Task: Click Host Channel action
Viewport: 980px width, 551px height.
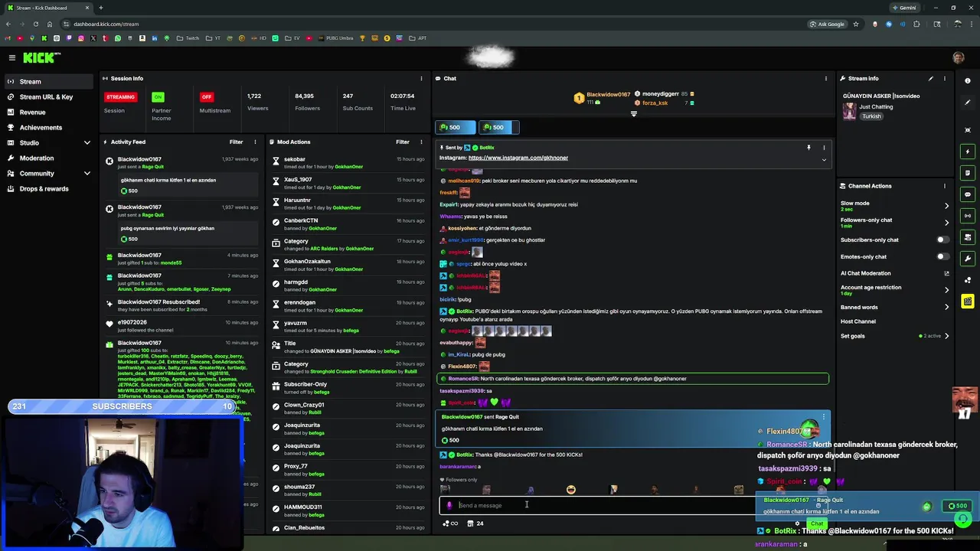Action: click(857, 321)
